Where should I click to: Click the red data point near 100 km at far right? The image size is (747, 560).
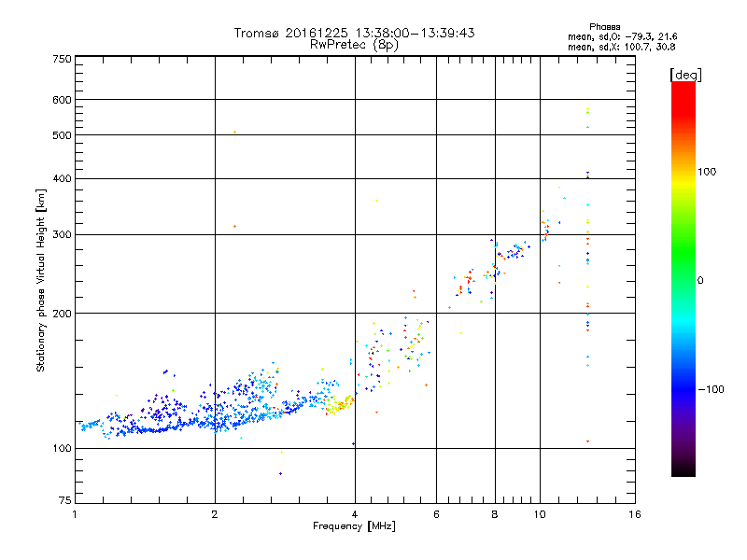pos(587,441)
